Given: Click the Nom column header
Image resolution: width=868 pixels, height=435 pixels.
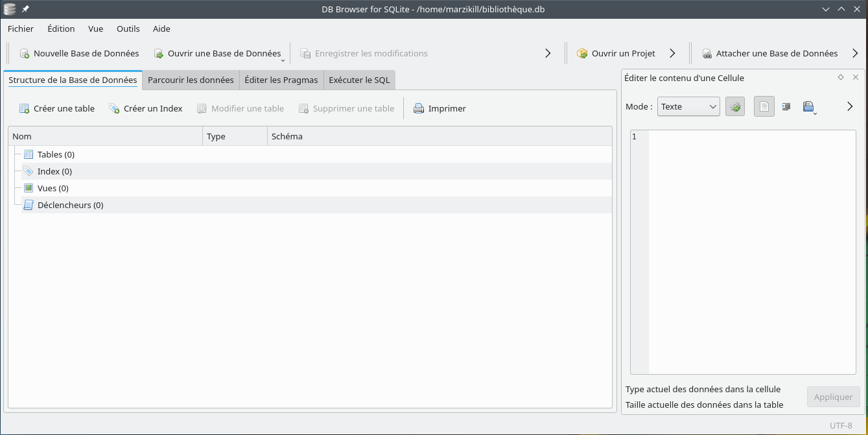Looking at the screenshot, I should pyautogui.click(x=106, y=136).
